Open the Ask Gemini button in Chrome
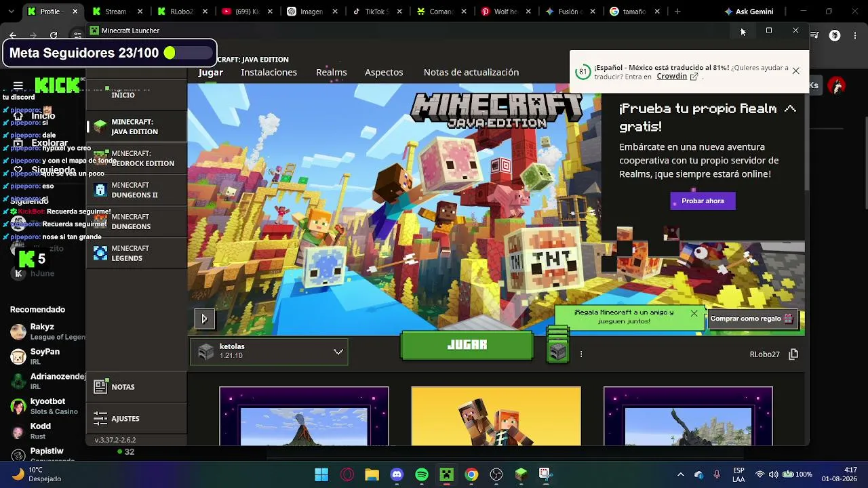Image resolution: width=868 pixels, height=488 pixels. pos(749,12)
